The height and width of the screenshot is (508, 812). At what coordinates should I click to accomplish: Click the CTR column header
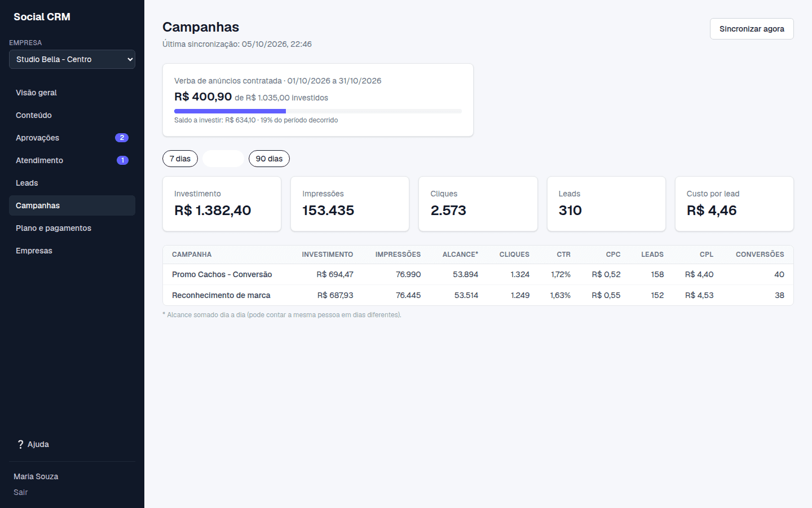(564, 255)
